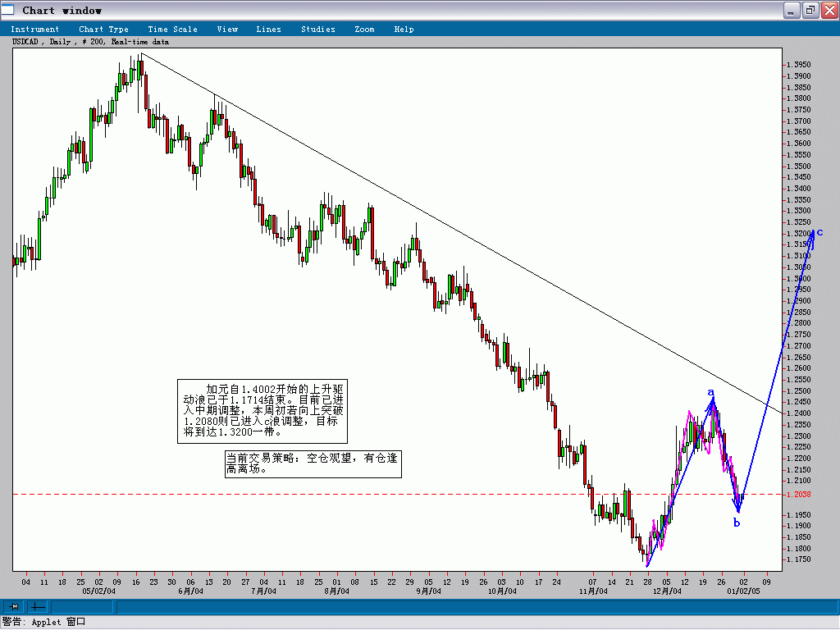Open the Instrument menu

(x=34, y=30)
